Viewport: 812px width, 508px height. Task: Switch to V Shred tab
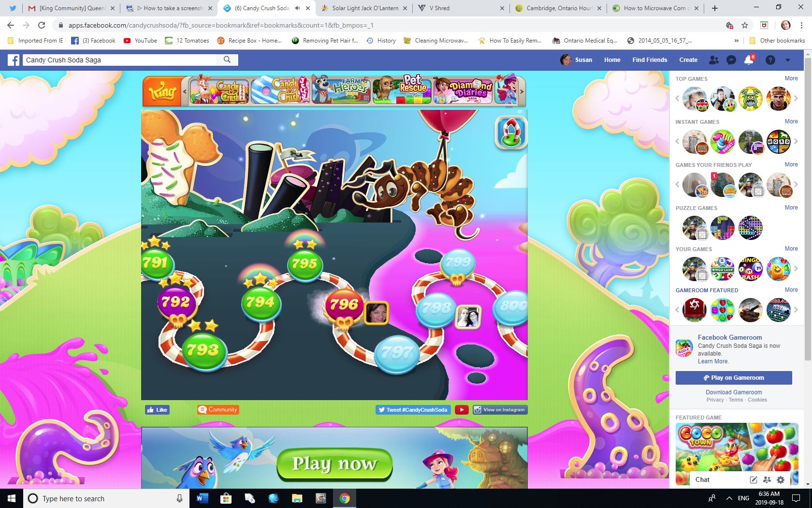tap(462, 8)
